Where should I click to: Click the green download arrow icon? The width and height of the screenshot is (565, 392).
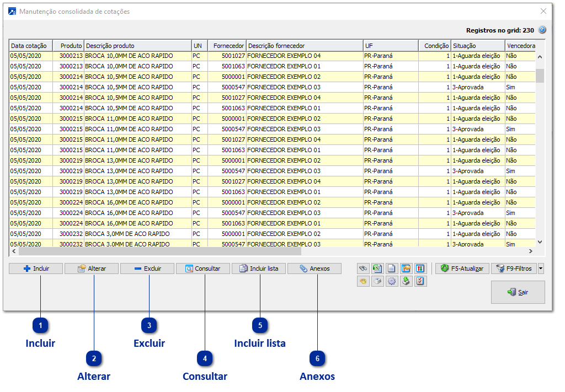tap(406, 281)
